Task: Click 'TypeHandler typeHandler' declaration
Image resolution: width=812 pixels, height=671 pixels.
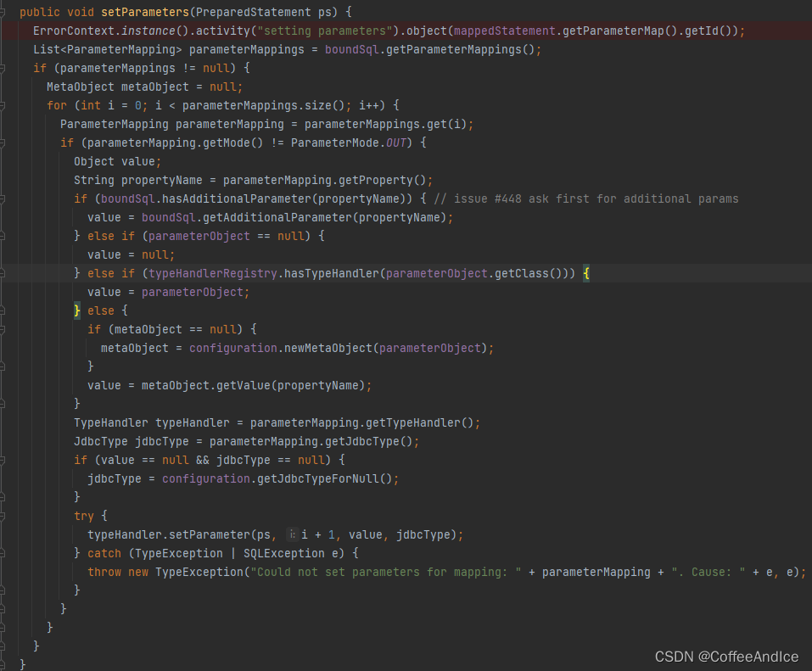Action: [151, 423]
